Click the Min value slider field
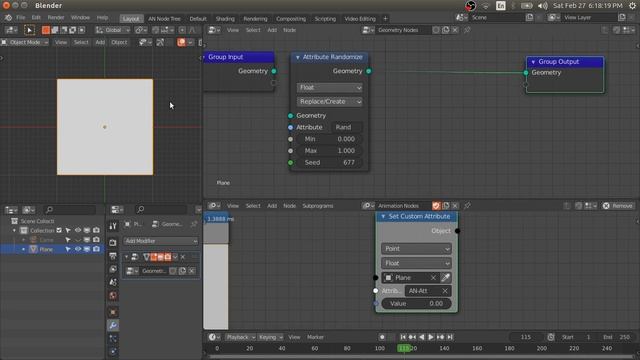Screen dimensions: 640x360 click(x=329, y=139)
